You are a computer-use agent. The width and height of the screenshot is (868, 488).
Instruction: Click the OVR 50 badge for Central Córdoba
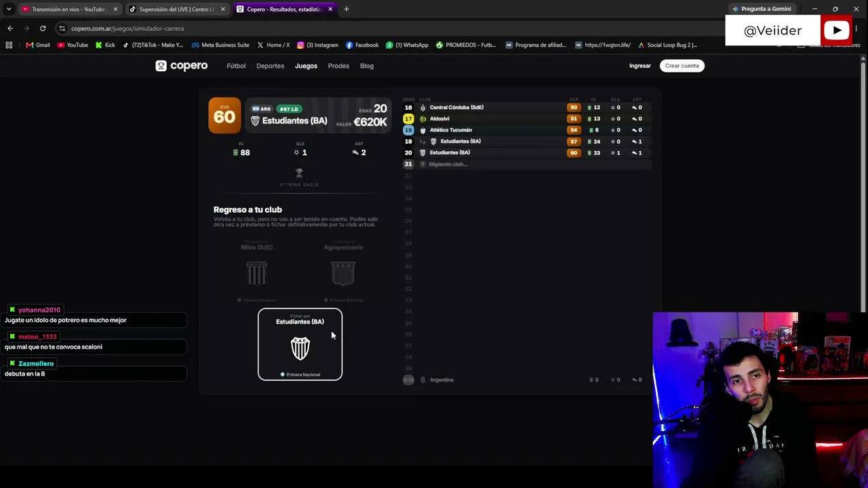point(574,107)
